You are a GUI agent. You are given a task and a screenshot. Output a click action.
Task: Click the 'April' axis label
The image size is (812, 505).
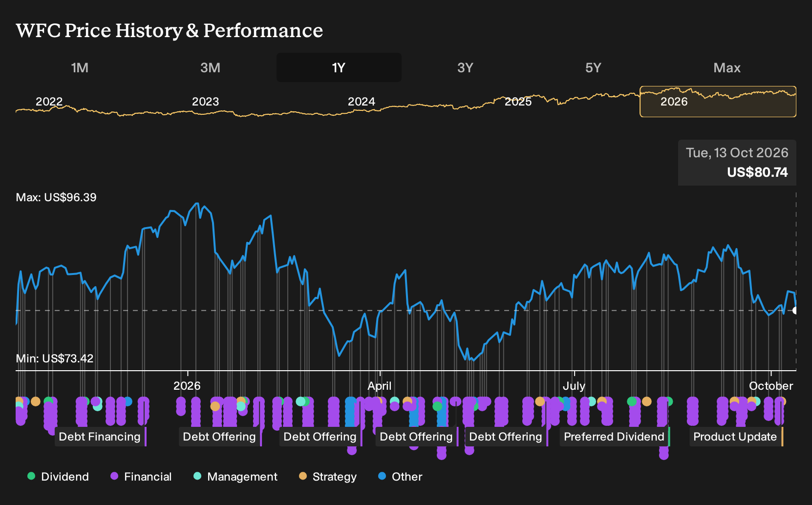(380, 386)
